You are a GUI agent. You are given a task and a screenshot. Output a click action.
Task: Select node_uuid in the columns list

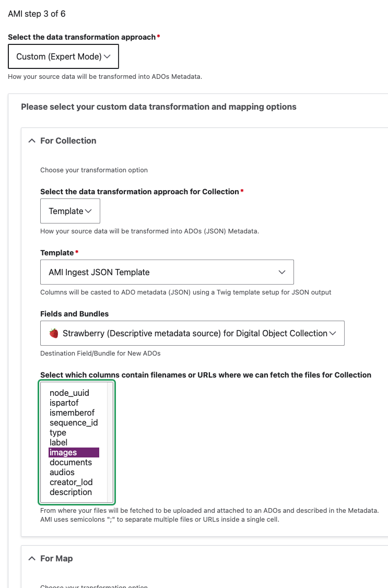[x=69, y=393]
